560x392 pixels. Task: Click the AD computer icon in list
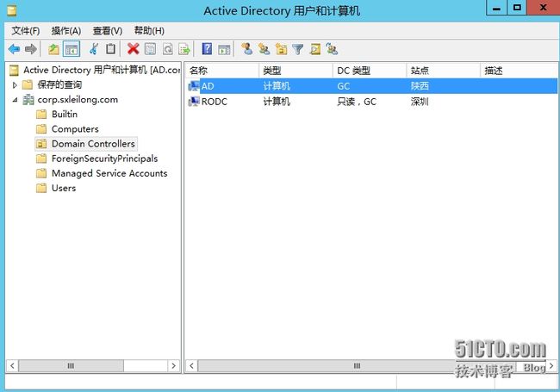click(x=194, y=86)
